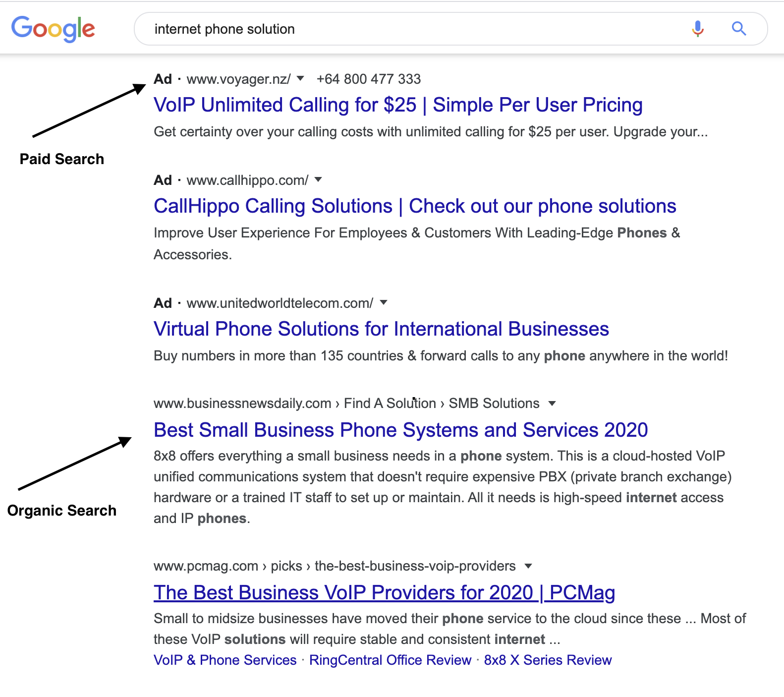
Task: Click the snippet beginning '8x8 offers everything'
Action: tap(443, 487)
